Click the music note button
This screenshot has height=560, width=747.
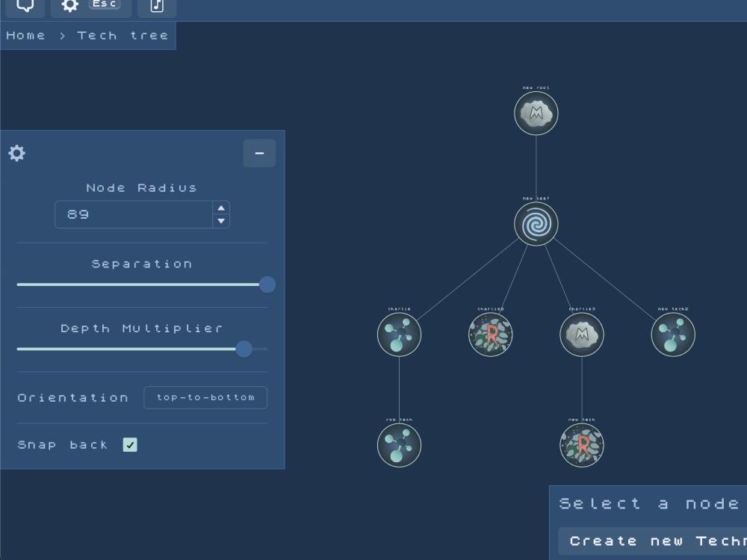point(157,6)
